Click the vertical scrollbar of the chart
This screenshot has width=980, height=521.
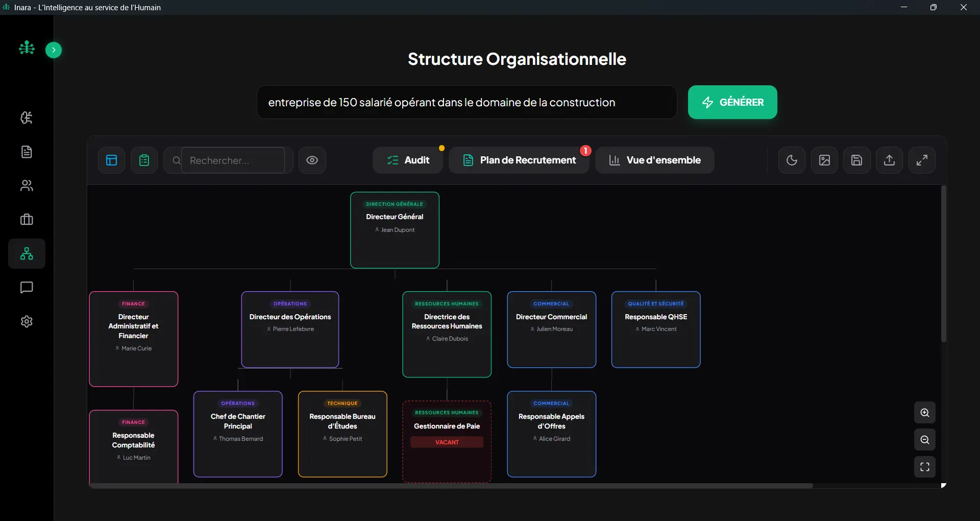click(944, 264)
